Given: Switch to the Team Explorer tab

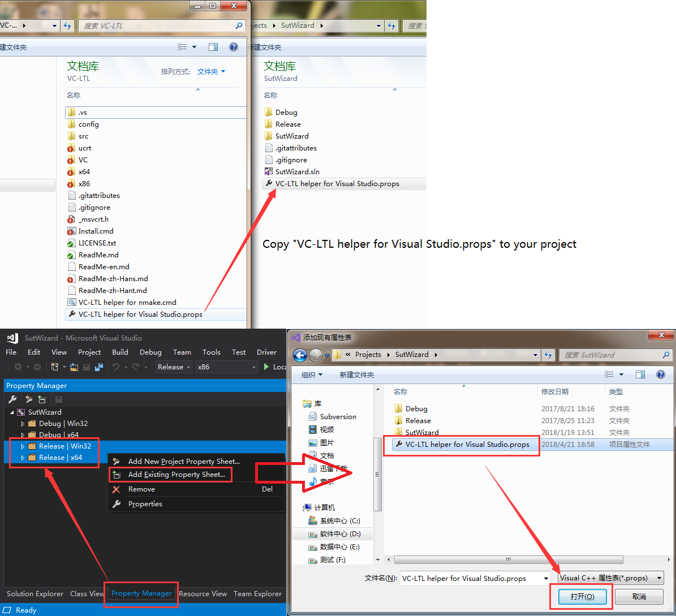Looking at the screenshot, I should pyautogui.click(x=257, y=593).
